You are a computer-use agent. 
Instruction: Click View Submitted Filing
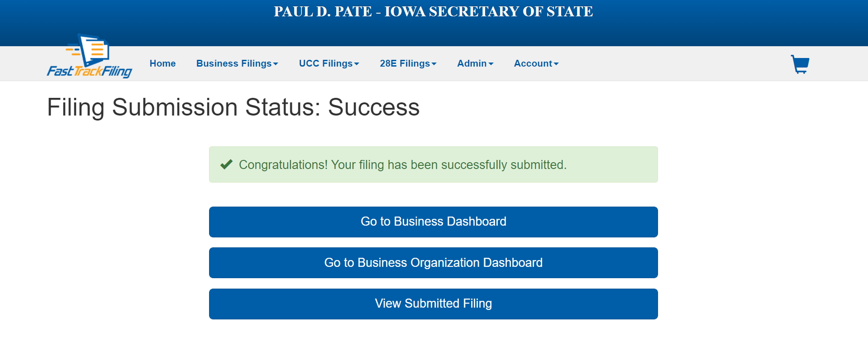point(433,304)
